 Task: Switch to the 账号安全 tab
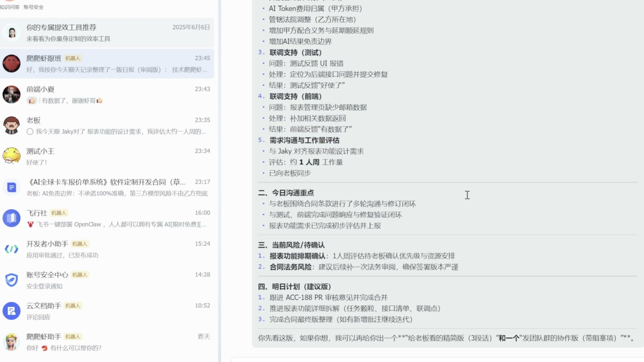tap(34, 7)
